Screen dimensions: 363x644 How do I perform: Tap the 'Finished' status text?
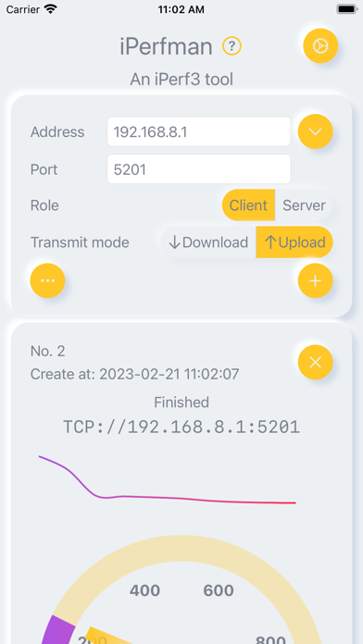point(181,402)
